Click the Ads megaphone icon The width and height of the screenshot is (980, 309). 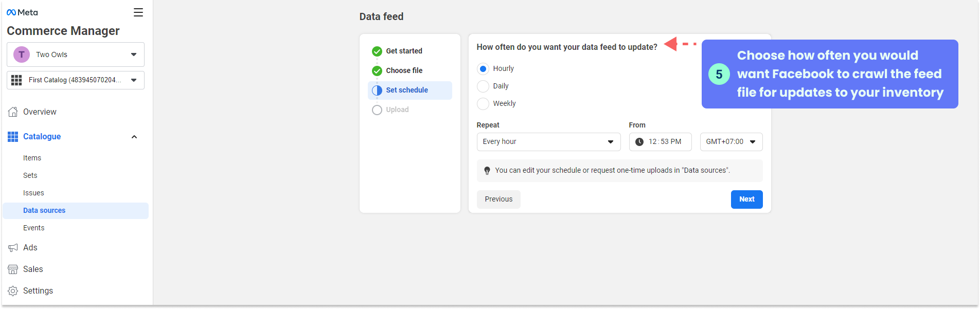(13, 248)
